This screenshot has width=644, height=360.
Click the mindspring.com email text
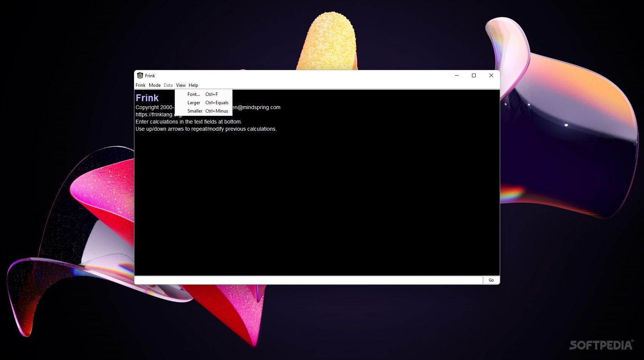[256, 107]
